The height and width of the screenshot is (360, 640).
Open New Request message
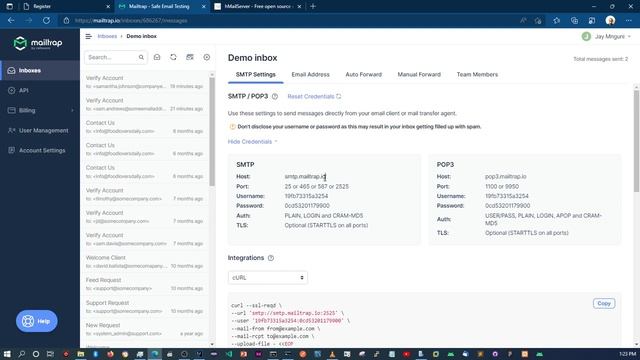pos(144,329)
